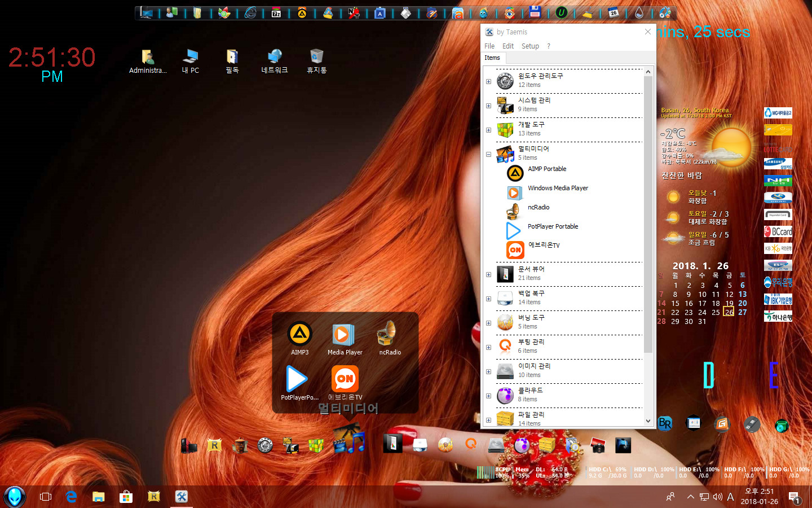Image resolution: width=812 pixels, height=508 pixels.
Task: Click the items list scroll up arrow
Action: tap(648, 72)
